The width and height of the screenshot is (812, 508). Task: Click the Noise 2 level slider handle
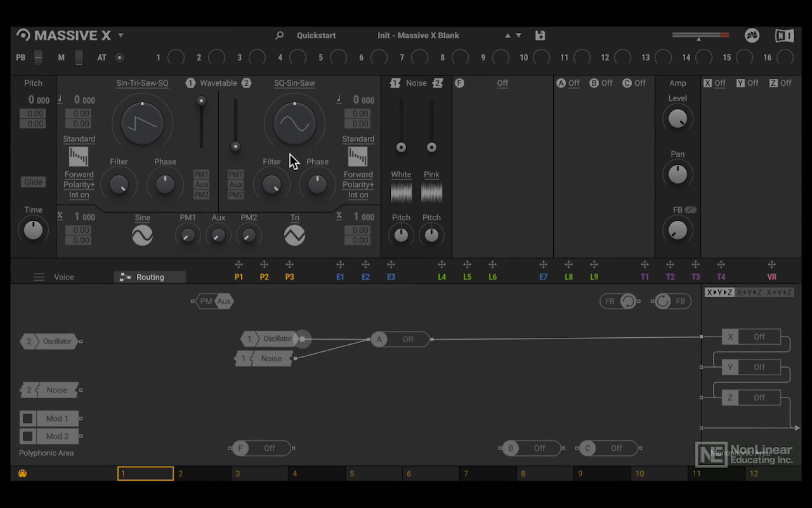coord(431,147)
